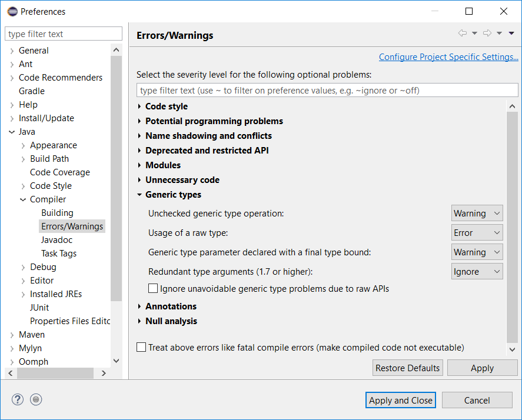Viewport: 522px width, 420px height.
Task: Click the forward navigation arrow icon
Action: pyautogui.click(x=487, y=33)
